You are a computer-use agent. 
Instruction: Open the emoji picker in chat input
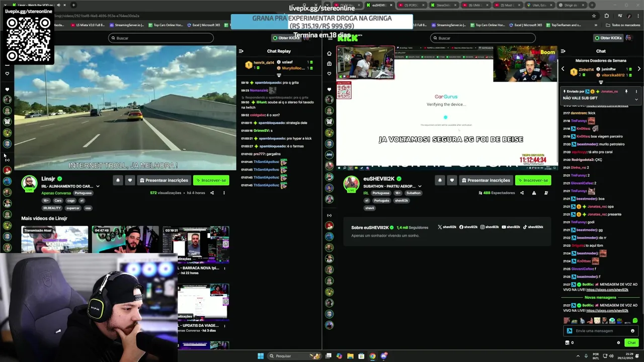(632, 331)
